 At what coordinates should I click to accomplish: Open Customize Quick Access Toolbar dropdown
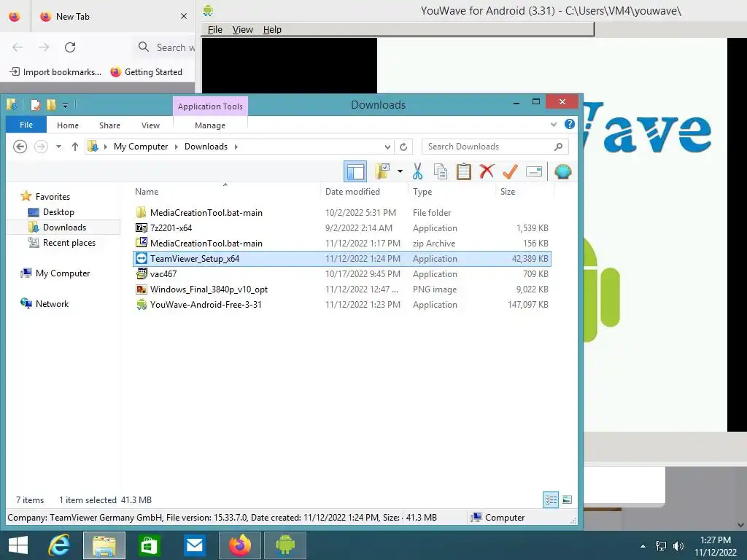[65, 105]
